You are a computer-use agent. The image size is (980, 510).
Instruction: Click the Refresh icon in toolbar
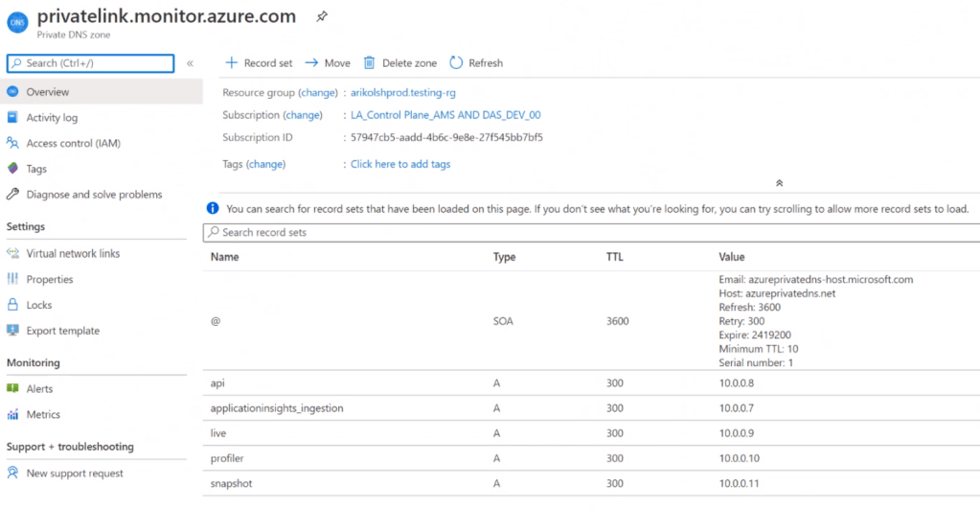tap(456, 63)
